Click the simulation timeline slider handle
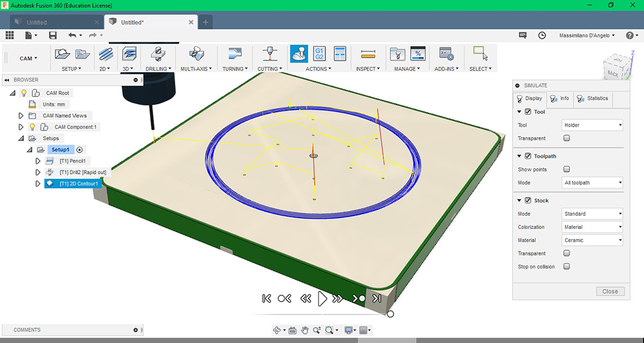The width and height of the screenshot is (644, 343). point(391,314)
